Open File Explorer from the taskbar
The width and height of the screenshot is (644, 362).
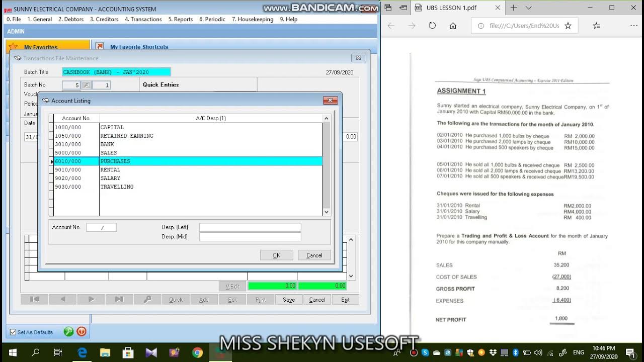pyautogui.click(x=105, y=352)
